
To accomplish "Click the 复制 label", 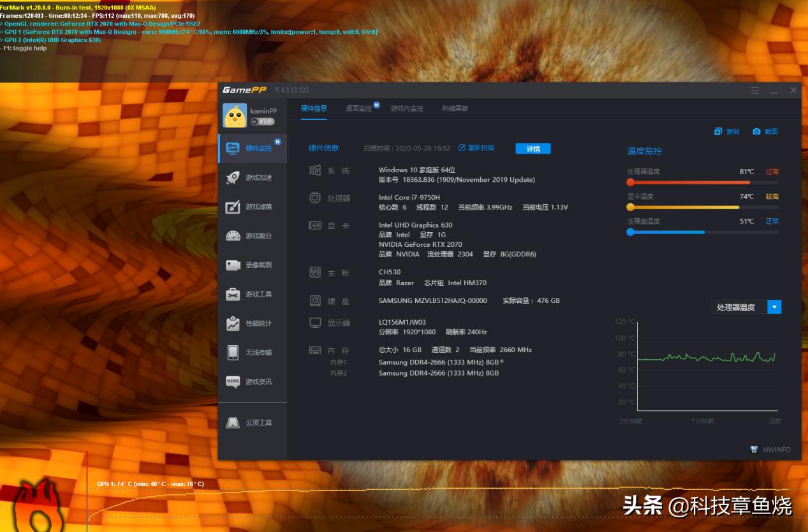I will [x=733, y=131].
